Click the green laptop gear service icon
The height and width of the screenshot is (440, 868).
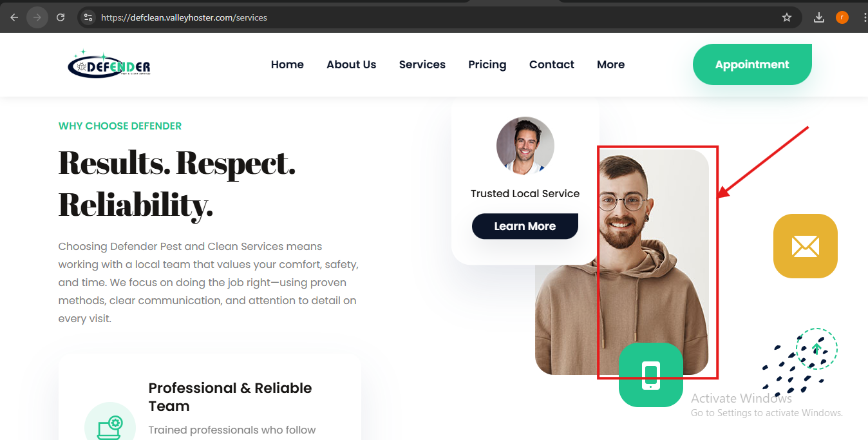click(110, 426)
